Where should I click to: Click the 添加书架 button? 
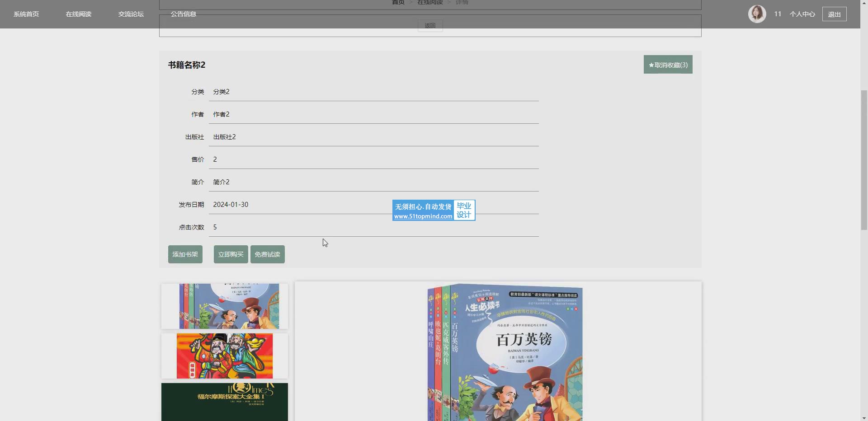point(185,254)
